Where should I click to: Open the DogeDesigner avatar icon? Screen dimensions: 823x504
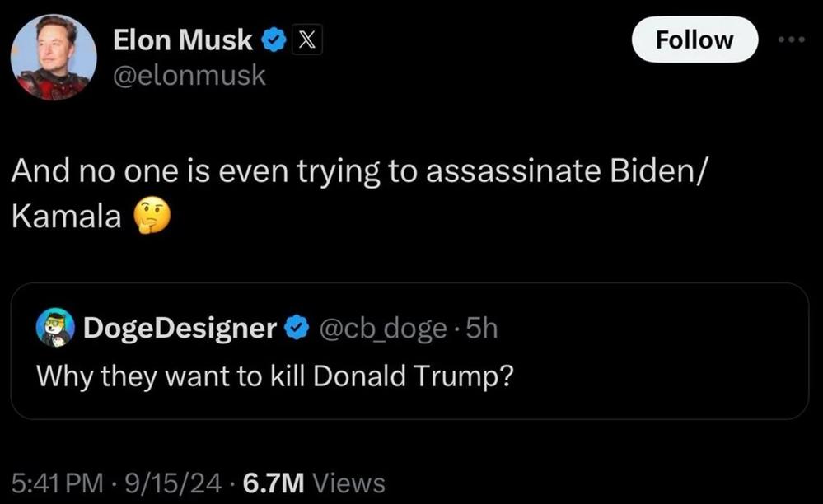(56, 329)
